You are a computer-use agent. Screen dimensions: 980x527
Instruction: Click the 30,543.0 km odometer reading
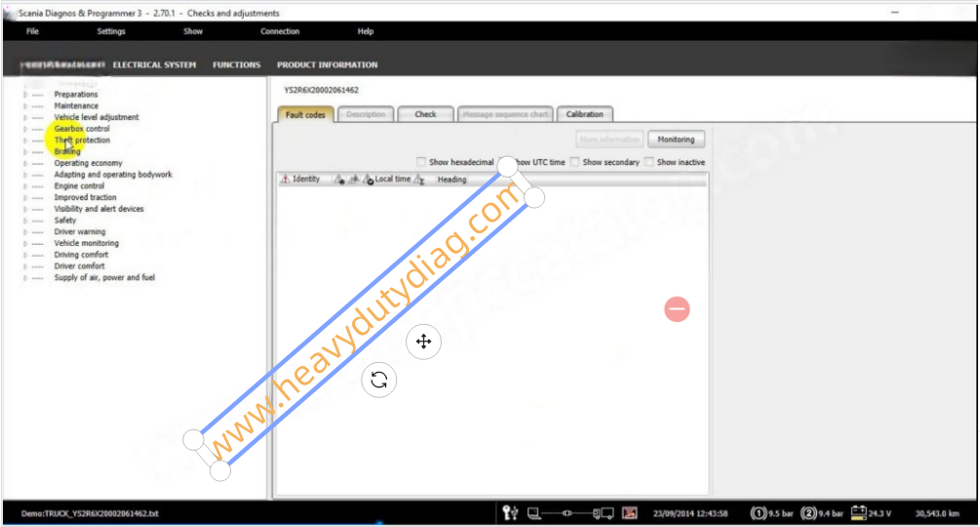point(937,514)
